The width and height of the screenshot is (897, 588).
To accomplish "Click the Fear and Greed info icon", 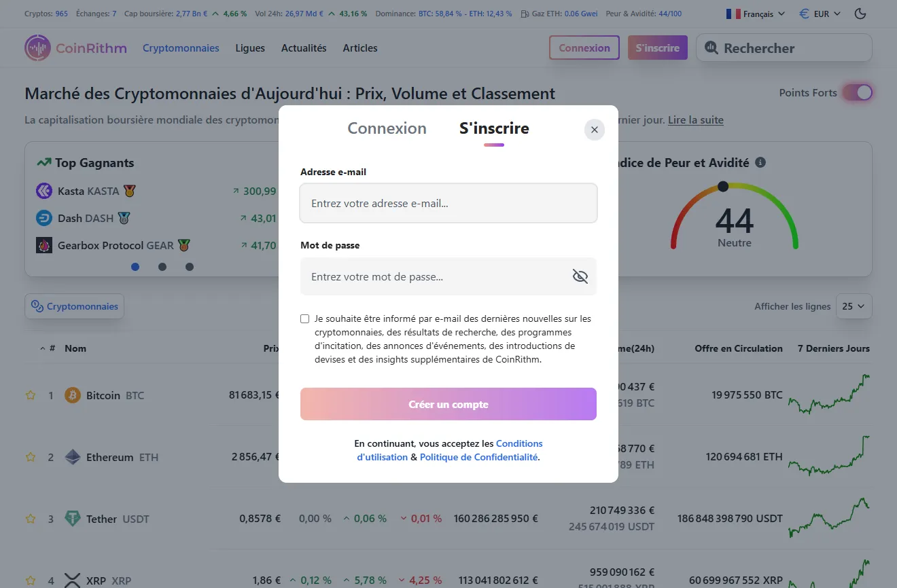I will tap(760, 162).
